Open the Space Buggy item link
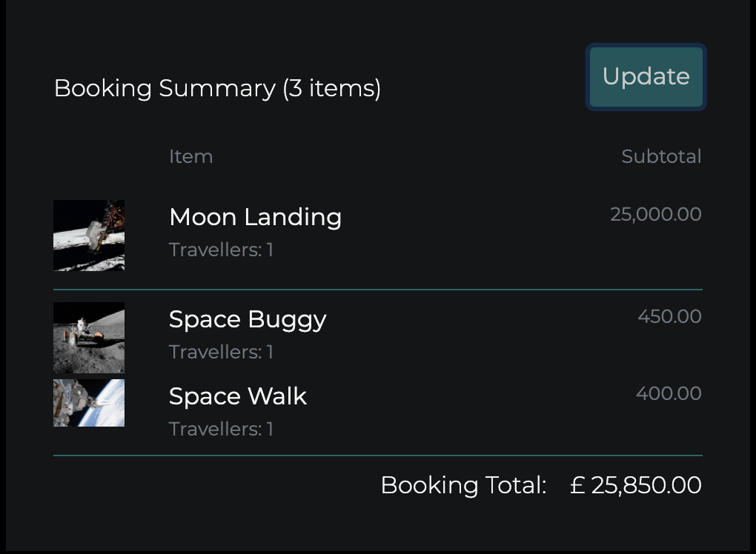Screen dimensions: 756x554 pos(248,319)
